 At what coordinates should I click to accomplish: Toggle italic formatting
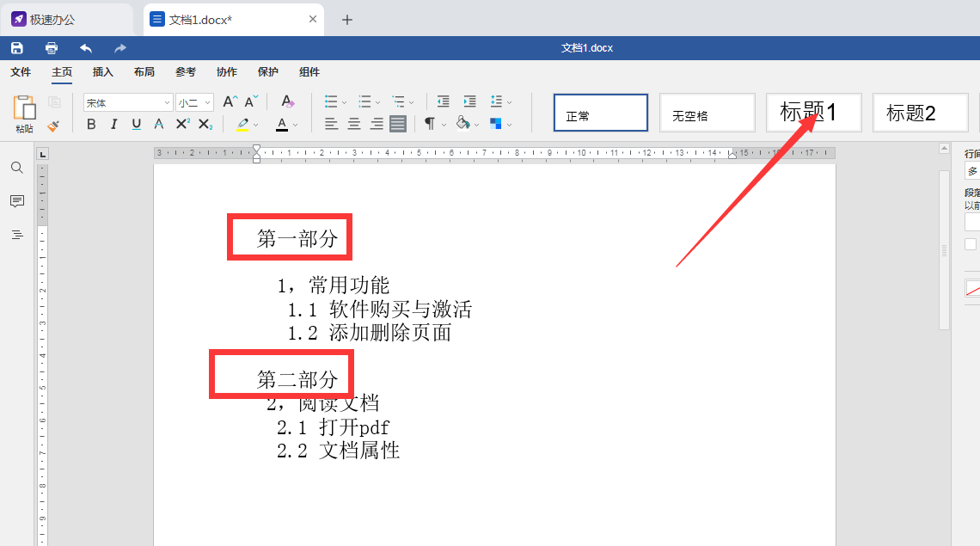click(x=113, y=124)
